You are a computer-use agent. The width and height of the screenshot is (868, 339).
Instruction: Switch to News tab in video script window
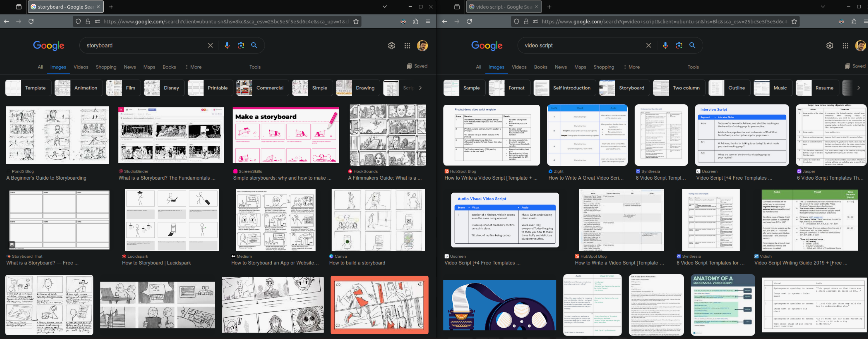pyautogui.click(x=561, y=67)
